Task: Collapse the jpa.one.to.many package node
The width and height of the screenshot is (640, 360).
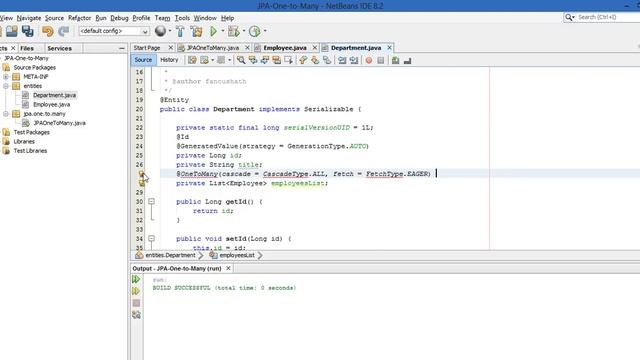Action: pos(6,114)
